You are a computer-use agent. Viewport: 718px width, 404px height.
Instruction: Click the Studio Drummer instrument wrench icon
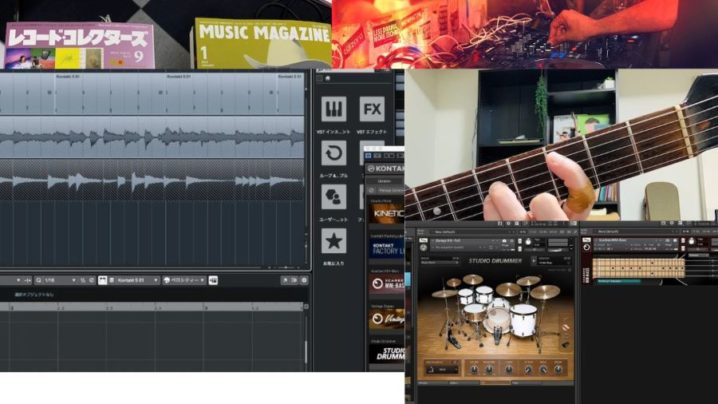(x=422, y=241)
